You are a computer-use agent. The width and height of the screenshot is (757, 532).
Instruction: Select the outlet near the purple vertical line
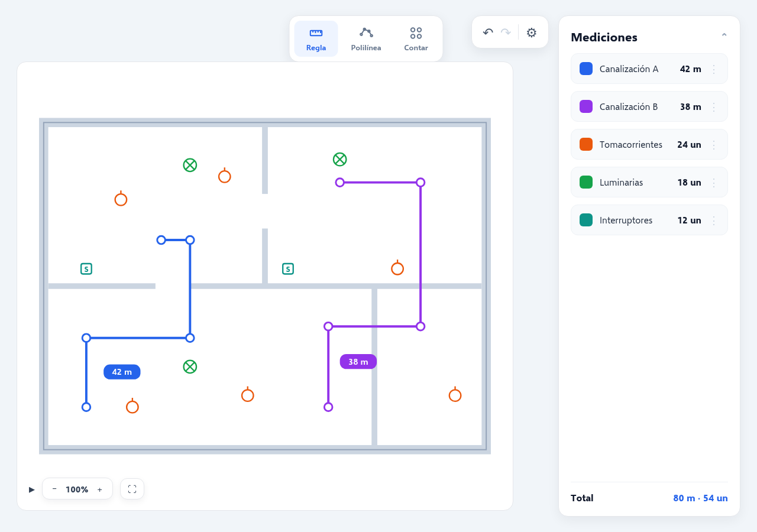pyautogui.click(x=397, y=268)
